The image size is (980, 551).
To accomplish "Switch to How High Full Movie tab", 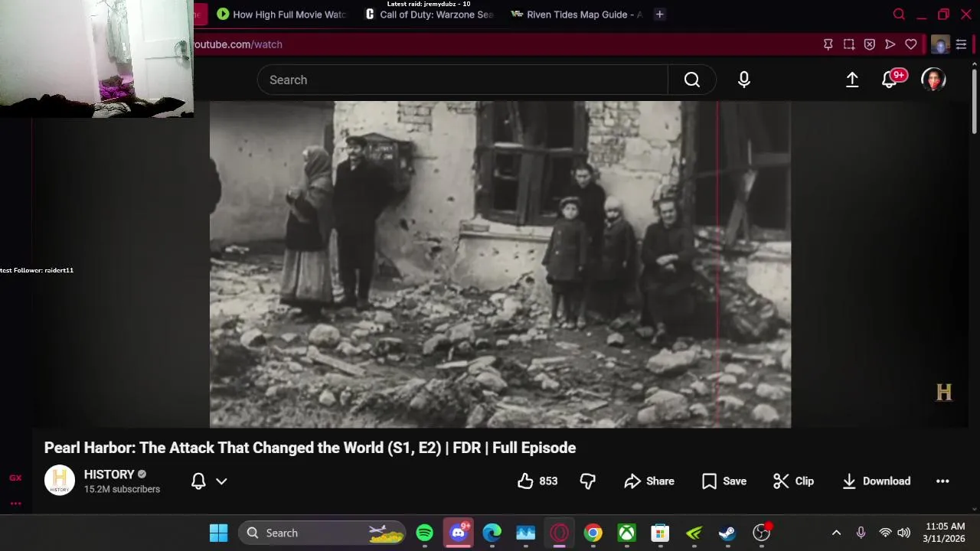I will coord(281,15).
